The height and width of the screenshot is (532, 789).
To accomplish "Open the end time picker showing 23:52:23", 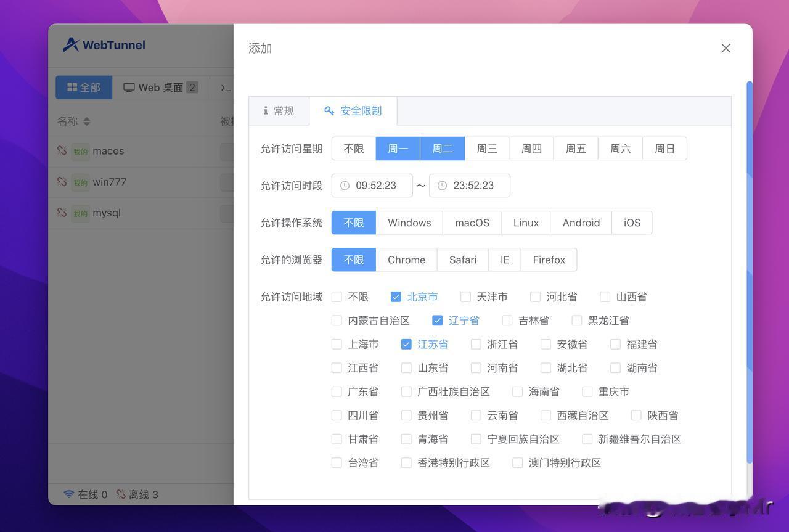I will click(469, 185).
